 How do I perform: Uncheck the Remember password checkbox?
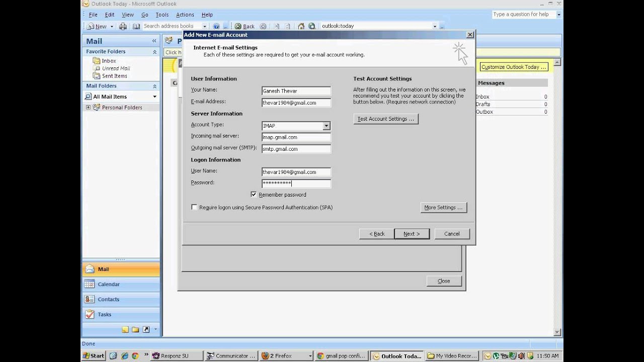point(254,195)
